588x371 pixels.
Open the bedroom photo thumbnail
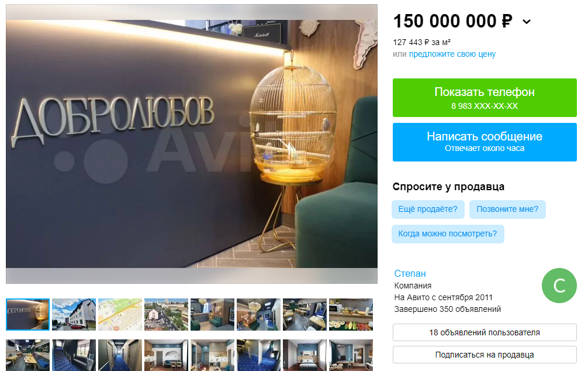click(305, 355)
